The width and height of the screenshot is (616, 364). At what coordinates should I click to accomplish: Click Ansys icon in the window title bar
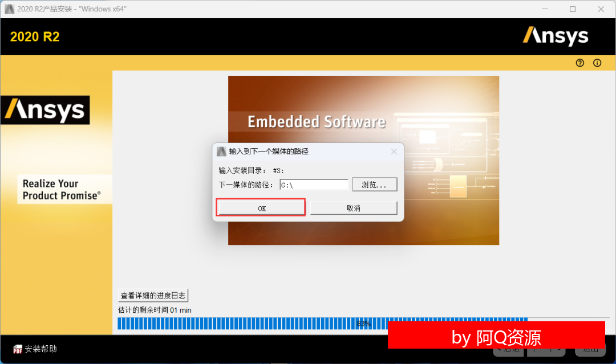click(9, 9)
